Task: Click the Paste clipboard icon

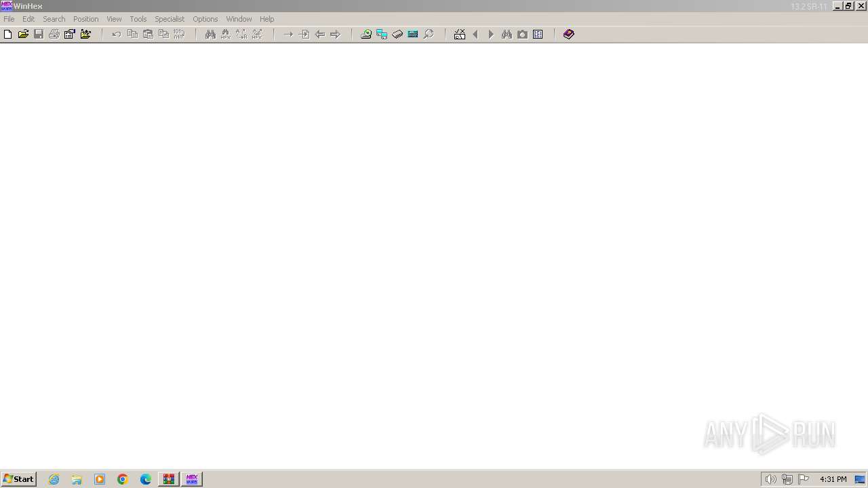Action: tap(148, 34)
